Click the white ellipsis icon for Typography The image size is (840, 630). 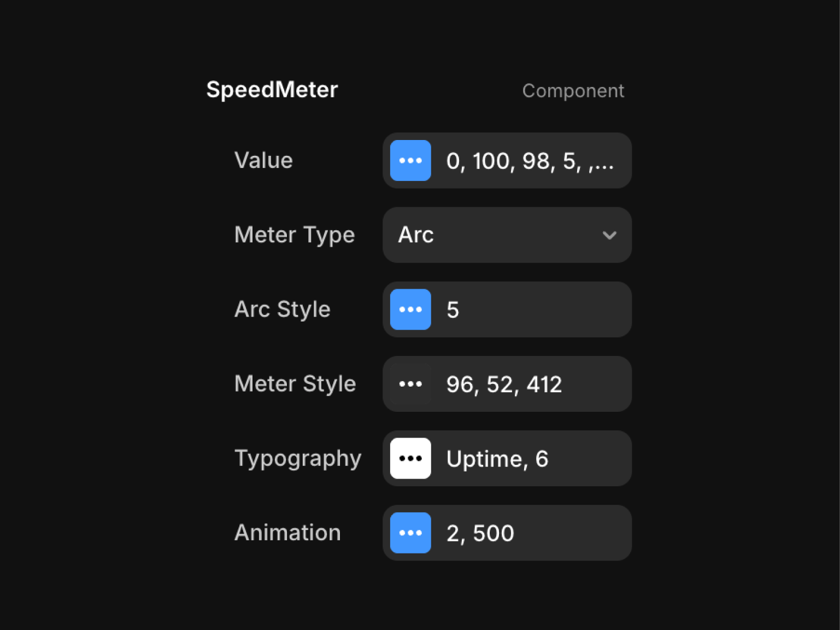tap(410, 458)
